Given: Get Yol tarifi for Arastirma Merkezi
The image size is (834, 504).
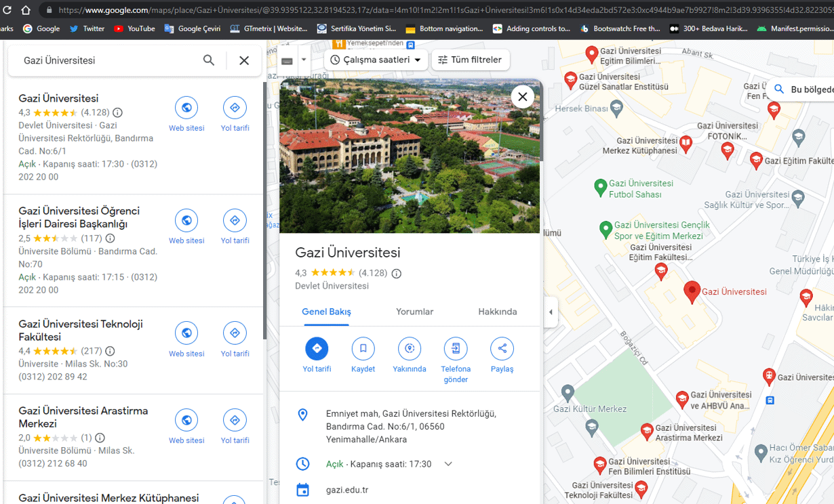Looking at the screenshot, I should (235, 427).
